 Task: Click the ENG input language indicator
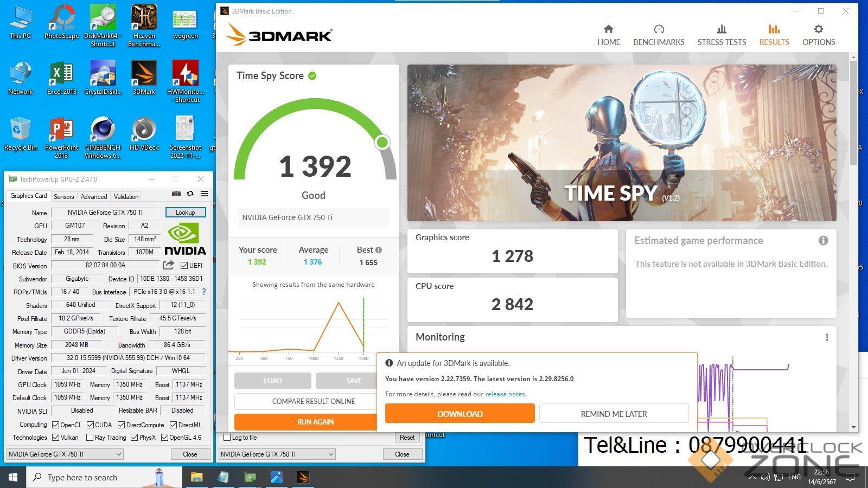click(794, 477)
